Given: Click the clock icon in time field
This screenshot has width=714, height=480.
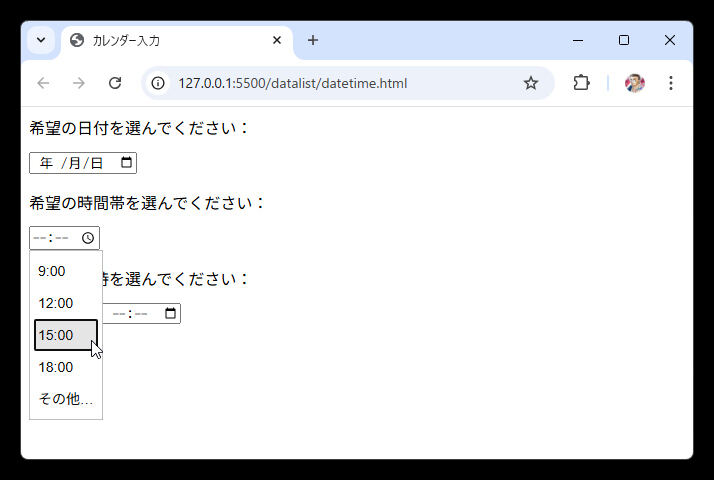Looking at the screenshot, I should coord(88,238).
